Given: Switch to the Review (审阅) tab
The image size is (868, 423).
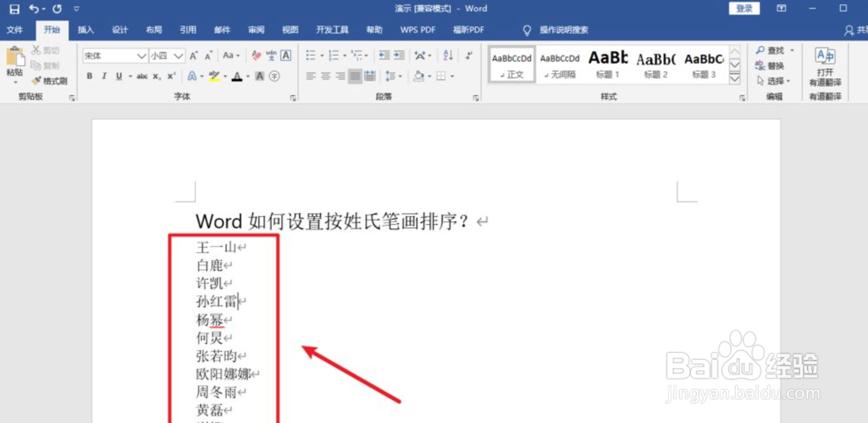Looking at the screenshot, I should (257, 29).
